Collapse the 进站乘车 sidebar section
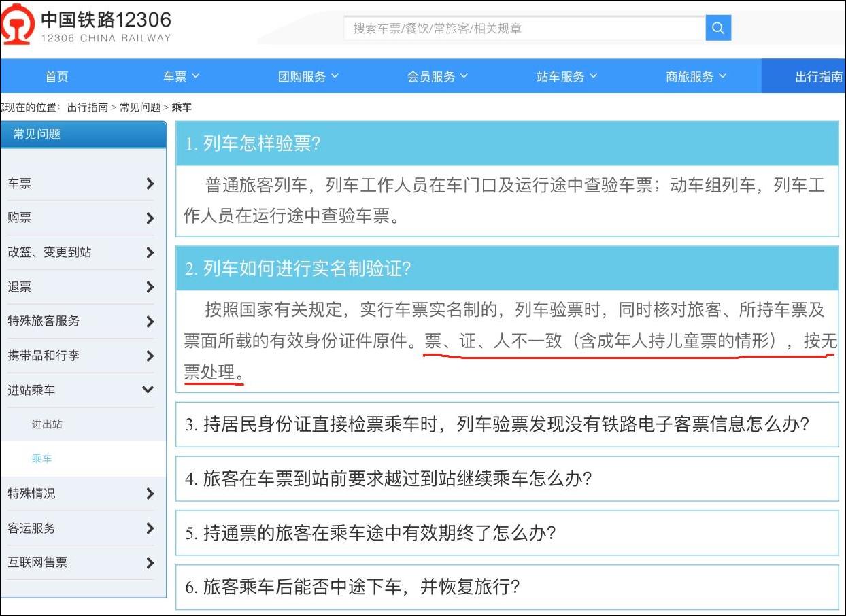This screenshot has width=846, height=616. (x=148, y=390)
